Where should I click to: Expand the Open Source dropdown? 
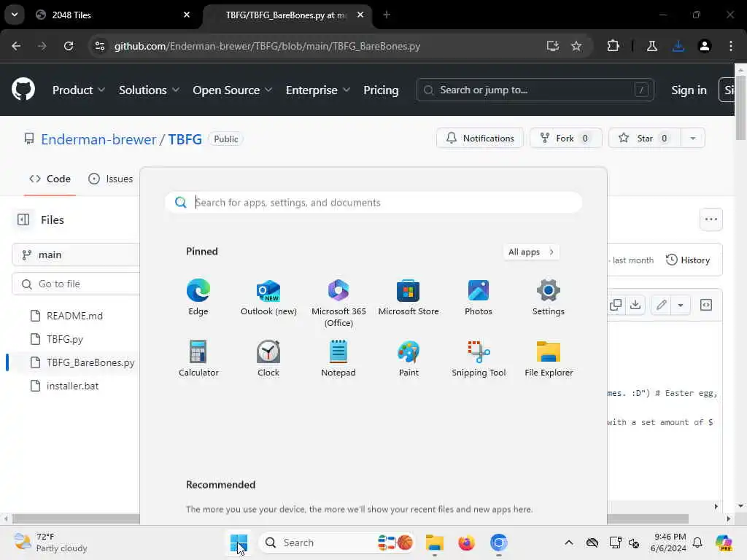233,90
